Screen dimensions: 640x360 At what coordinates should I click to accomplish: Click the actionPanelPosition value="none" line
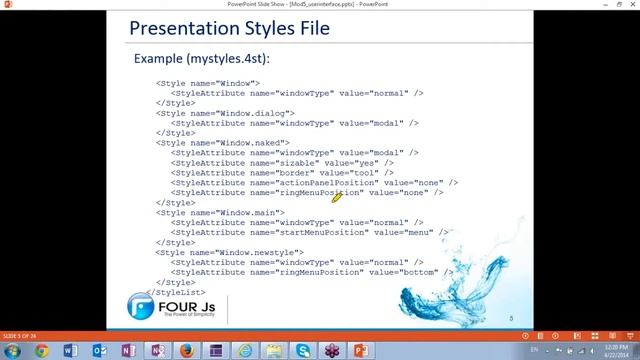point(314,182)
